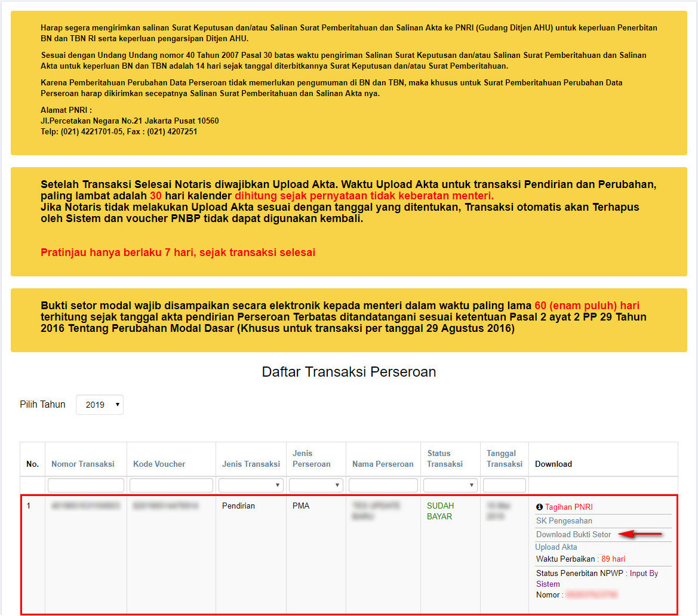Open the Pilih Tahun year dropdown
This screenshot has height=616, width=698.
[x=99, y=405]
